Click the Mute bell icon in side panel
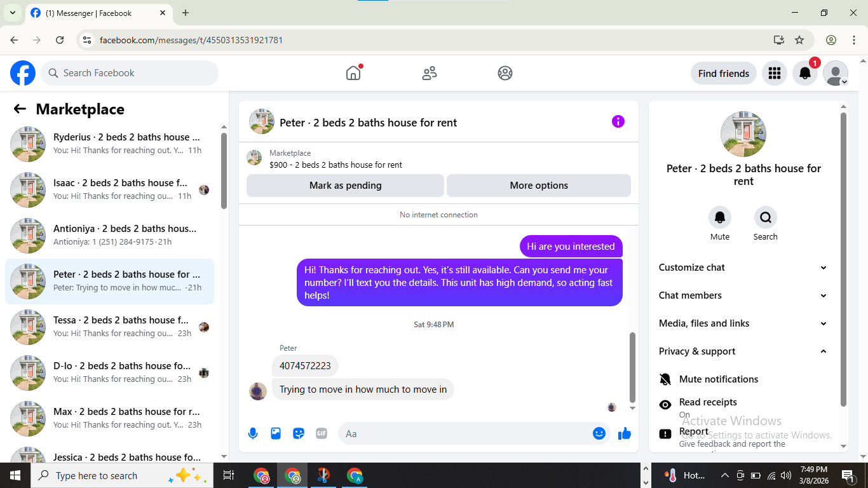Image resolution: width=868 pixels, height=488 pixels. (x=720, y=217)
